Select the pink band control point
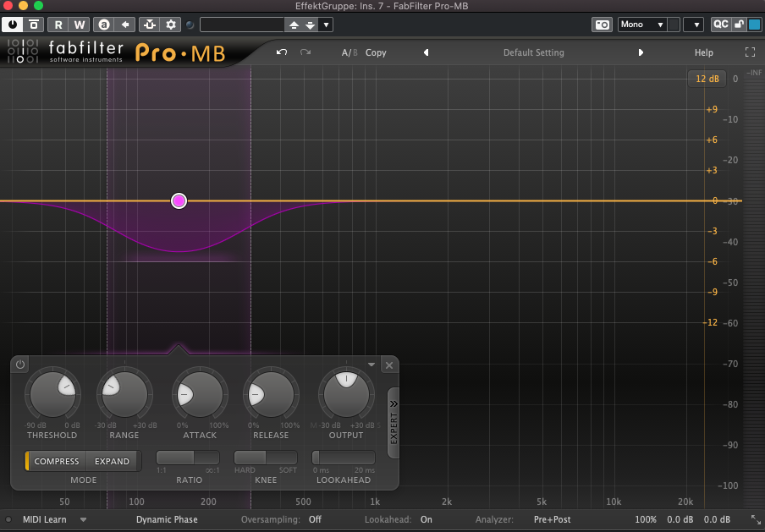Viewport: 765px width, 532px height. 179,201
